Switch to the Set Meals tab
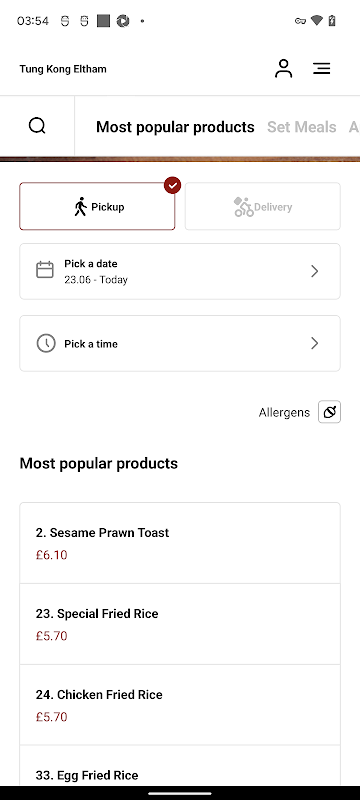The height and width of the screenshot is (800, 360). (x=302, y=127)
